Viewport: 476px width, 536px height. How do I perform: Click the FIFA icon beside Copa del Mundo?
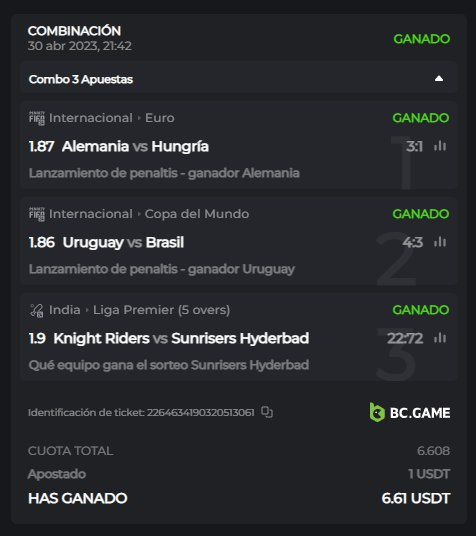pos(37,214)
